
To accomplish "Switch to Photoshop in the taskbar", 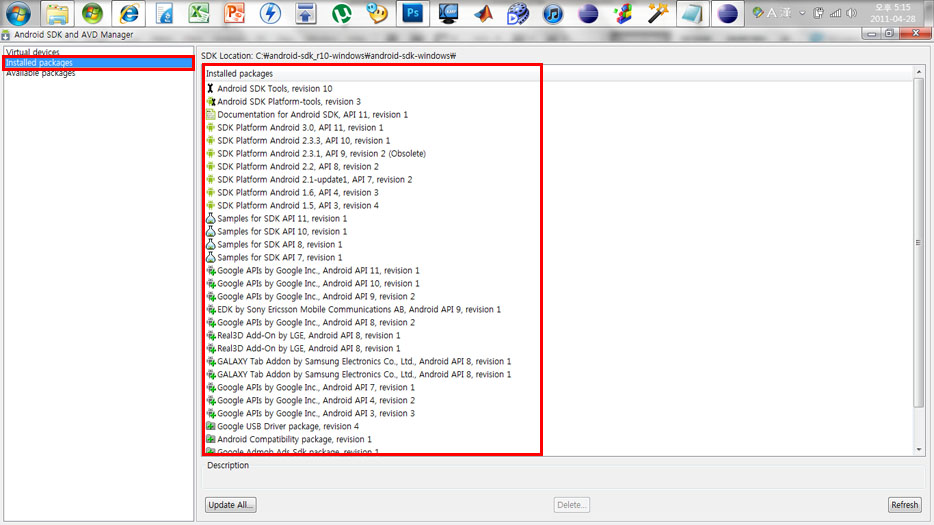I will click(x=412, y=13).
